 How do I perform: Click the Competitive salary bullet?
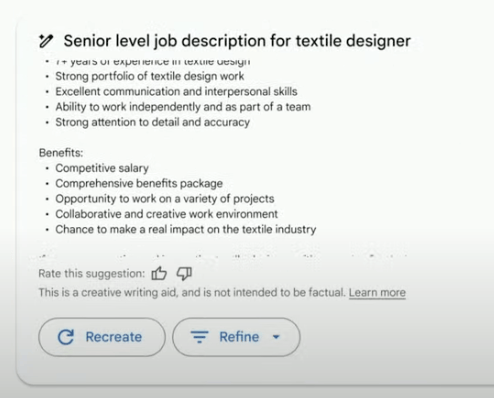(102, 168)
